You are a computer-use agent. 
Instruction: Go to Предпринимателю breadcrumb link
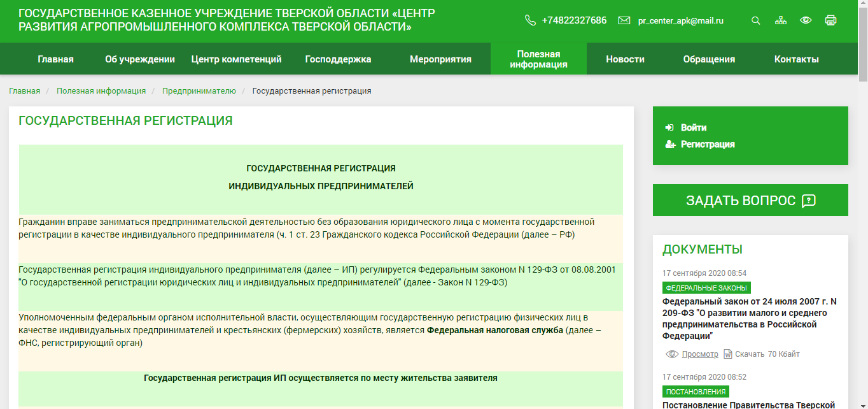click(x=199, y=91)
